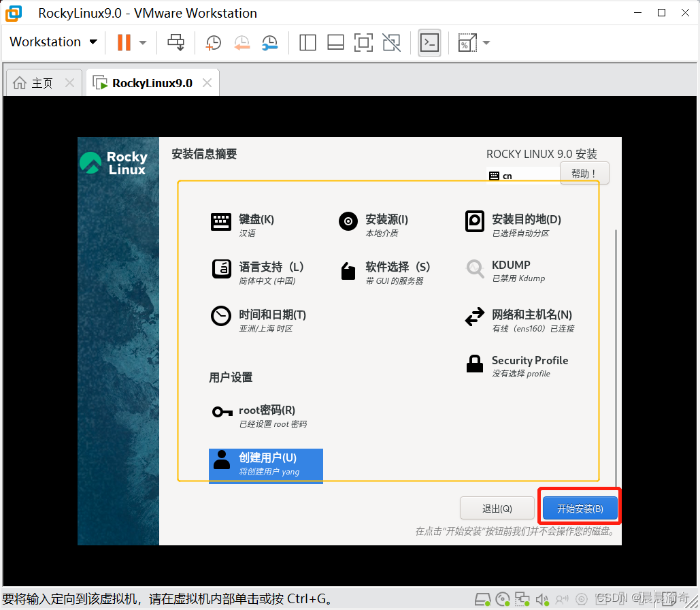700x610 pixels.
Task: Open the Workstation menu
Action: [x=53, y=42]
